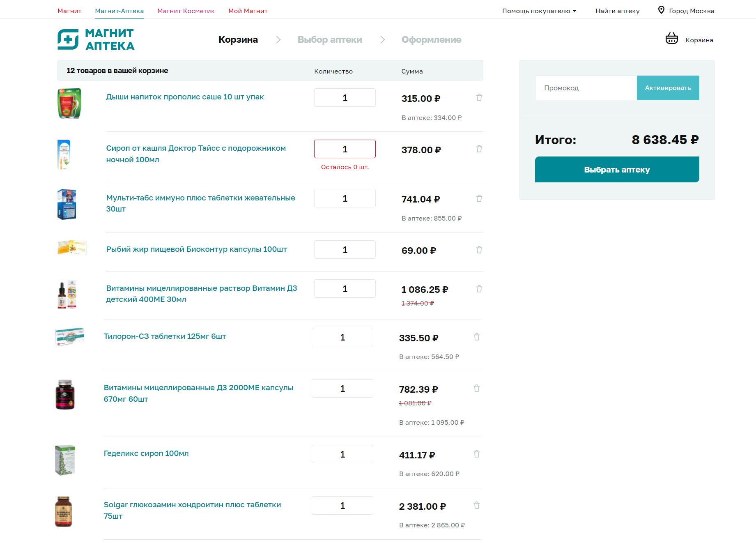Click В аптеке: 564.50 ₽ text
The height and width of the screenshot is (543, 756).
coord(429,357)
